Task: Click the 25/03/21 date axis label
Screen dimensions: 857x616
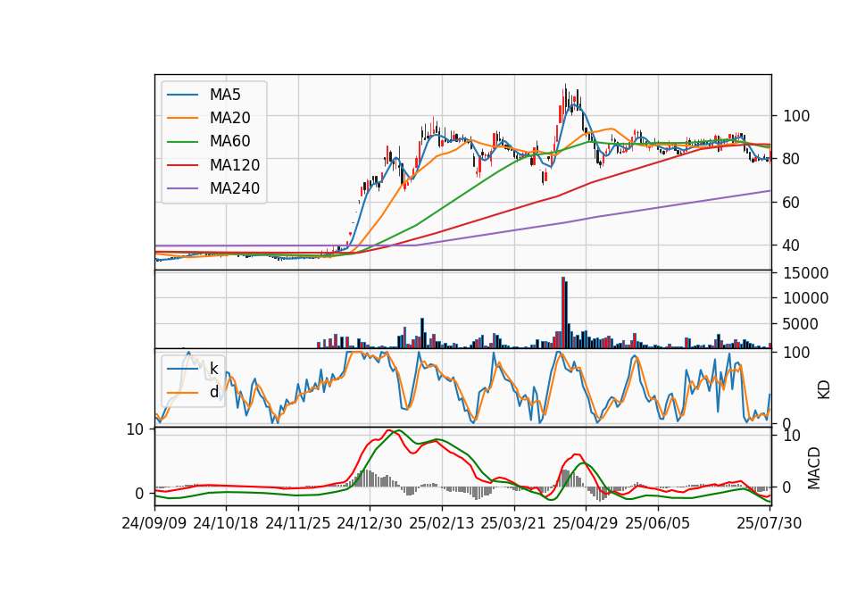Action: [513, 523]
